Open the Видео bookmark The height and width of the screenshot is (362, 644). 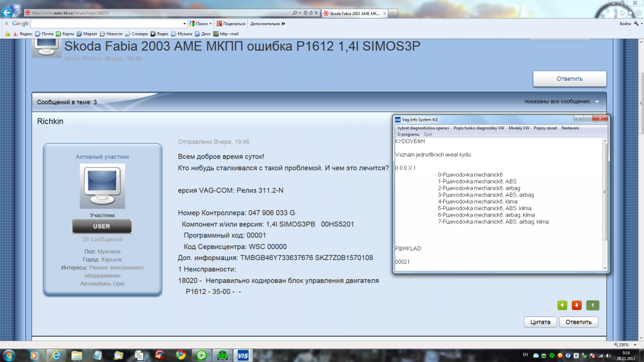159,34
